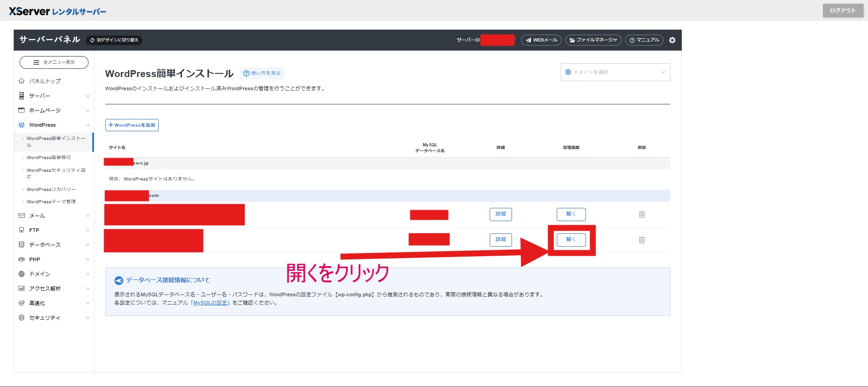Click the window icon beside ホームページ

pyautogui.click(x=21, y=110)
